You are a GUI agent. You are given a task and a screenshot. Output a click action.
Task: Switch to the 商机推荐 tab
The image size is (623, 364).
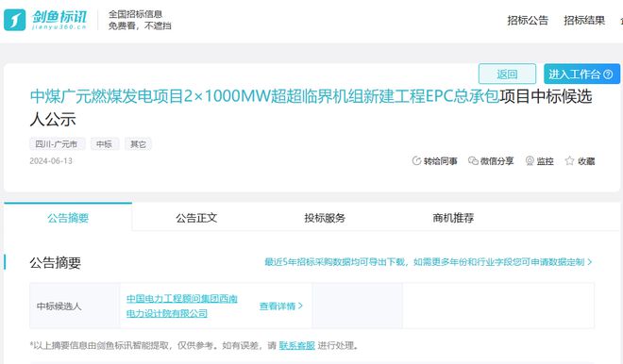(x=453, y=217)
